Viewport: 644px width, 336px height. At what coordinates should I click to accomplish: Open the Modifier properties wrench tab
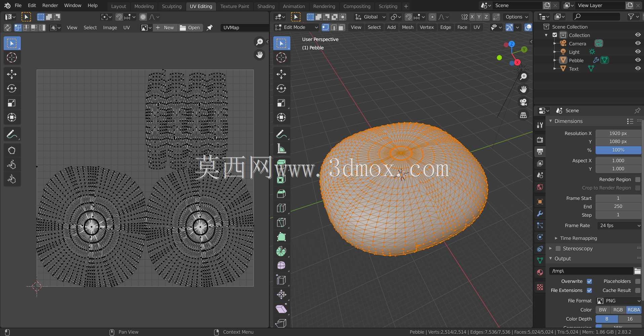[x=540, y=214]
